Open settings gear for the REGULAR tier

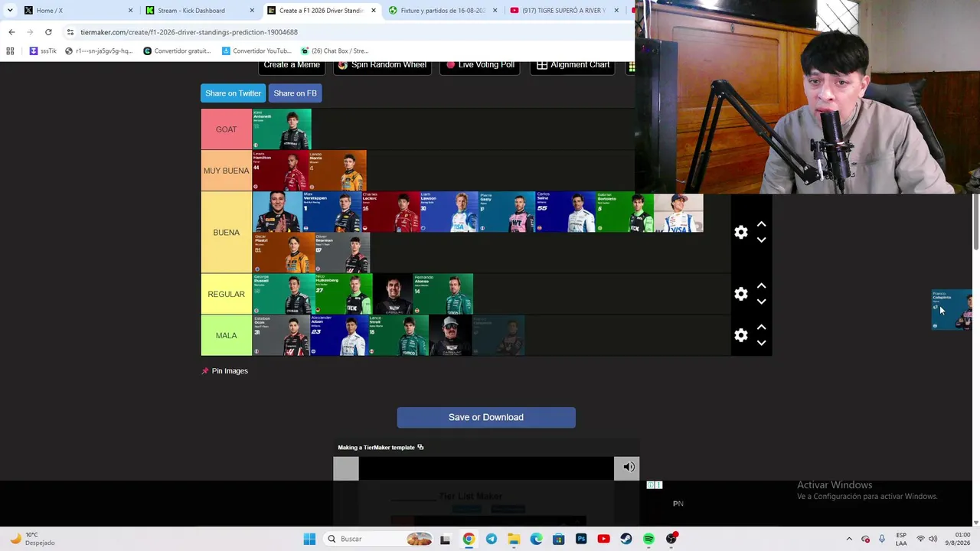740,294
